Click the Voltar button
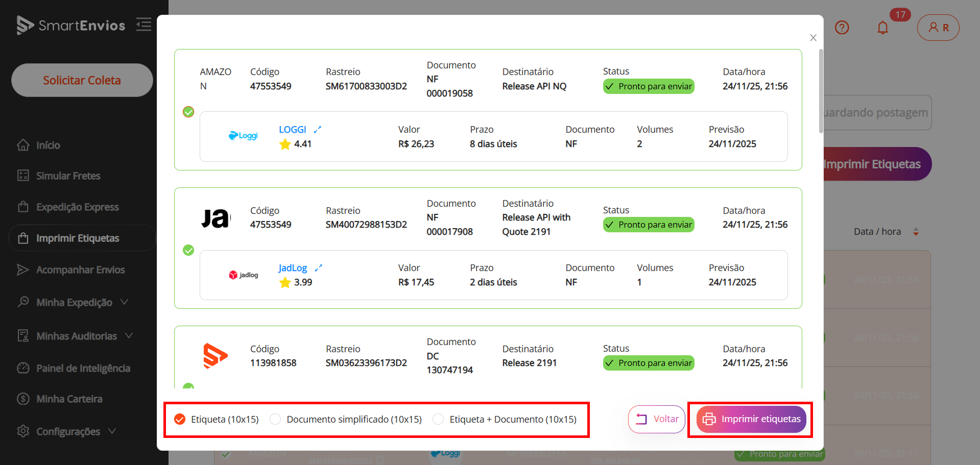This screenshot has width=980, height=465. pyautogui.click(x=656, y=419)
